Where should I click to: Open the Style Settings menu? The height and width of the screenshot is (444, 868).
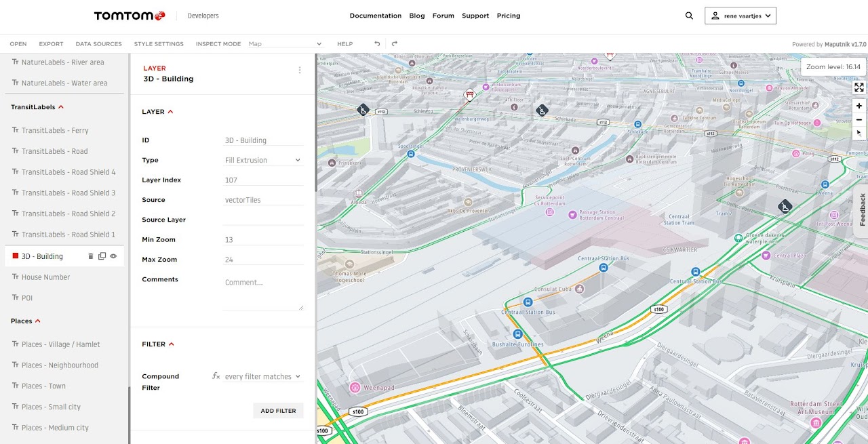point(159,43)
